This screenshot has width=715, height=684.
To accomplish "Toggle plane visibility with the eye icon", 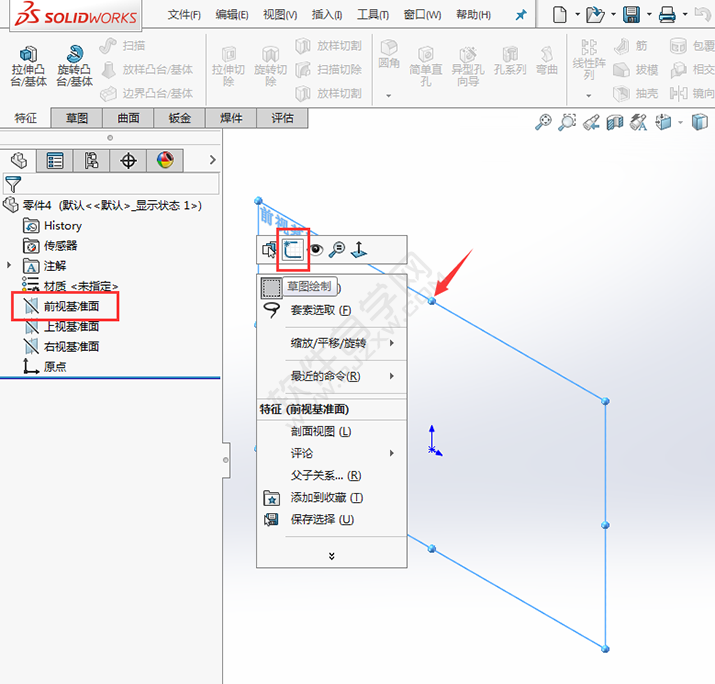I will pyautogui.click(x=316, y=250).
